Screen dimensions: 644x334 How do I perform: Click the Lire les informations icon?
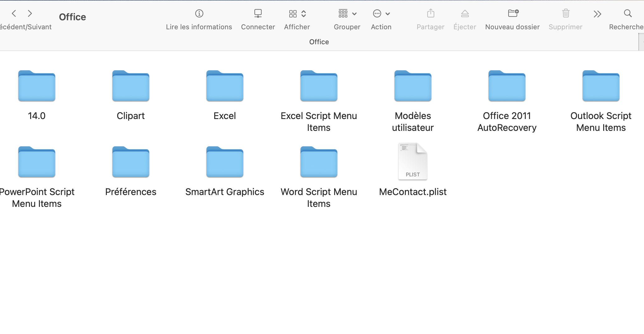[199, 13]
